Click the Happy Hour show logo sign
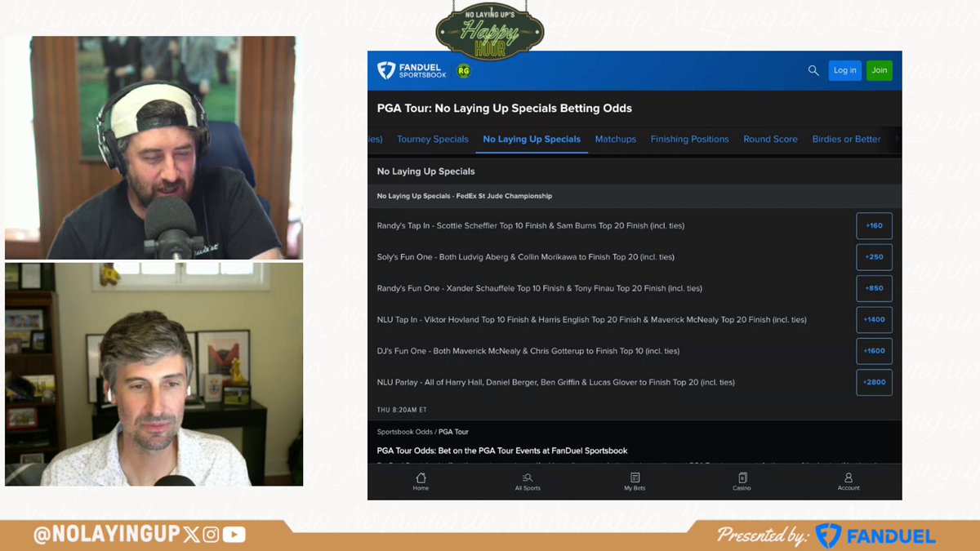Viewport: 980px width, 551px height. pyautogui.click(x=490, y=32)
